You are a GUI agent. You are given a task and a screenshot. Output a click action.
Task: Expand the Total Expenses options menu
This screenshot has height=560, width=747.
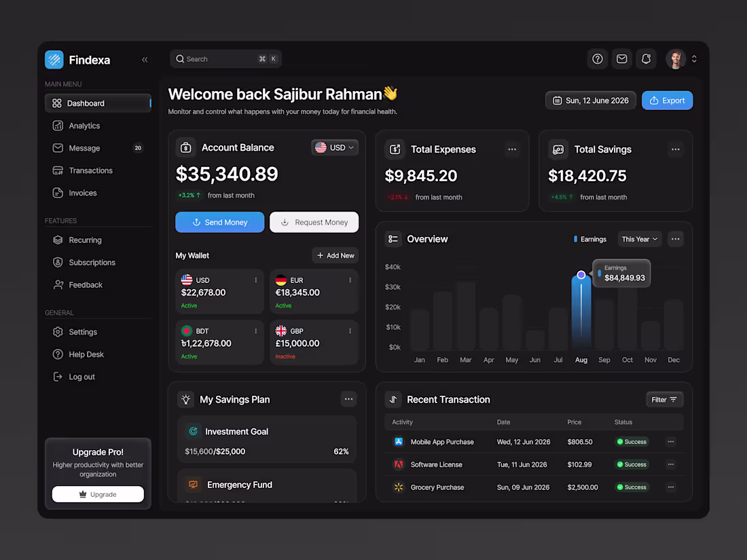(x=512, y=149)
